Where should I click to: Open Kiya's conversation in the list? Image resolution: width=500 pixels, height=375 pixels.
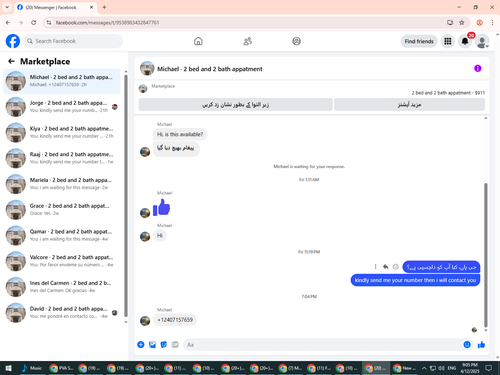tap(62, 132)
